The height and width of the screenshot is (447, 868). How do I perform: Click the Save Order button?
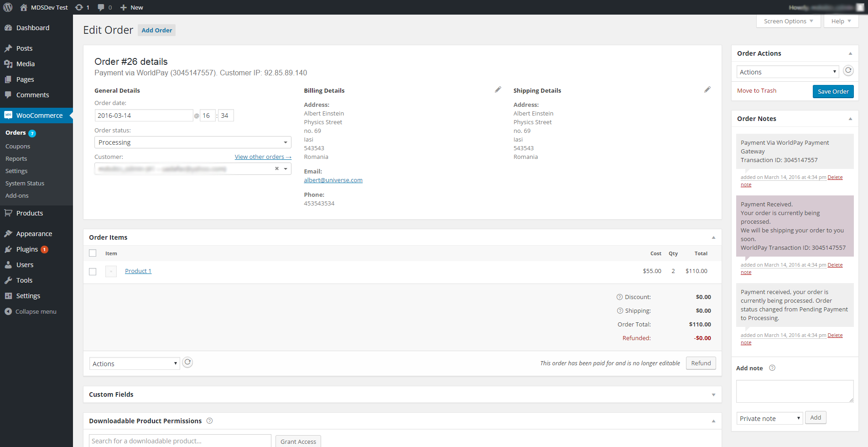[x=833, y=92]
